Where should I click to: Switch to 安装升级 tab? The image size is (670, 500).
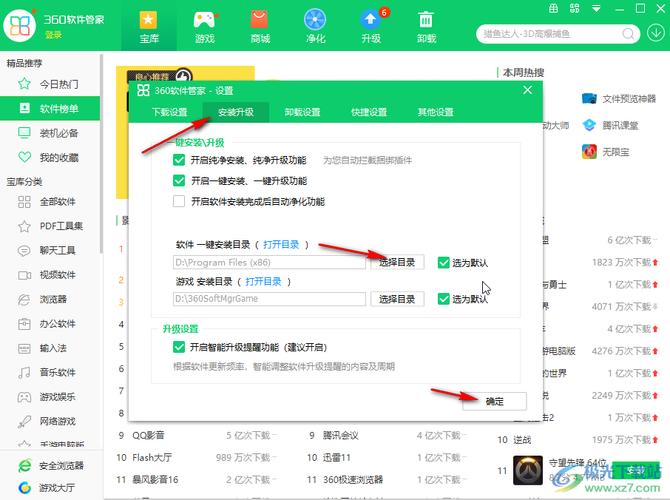point(236,112)
